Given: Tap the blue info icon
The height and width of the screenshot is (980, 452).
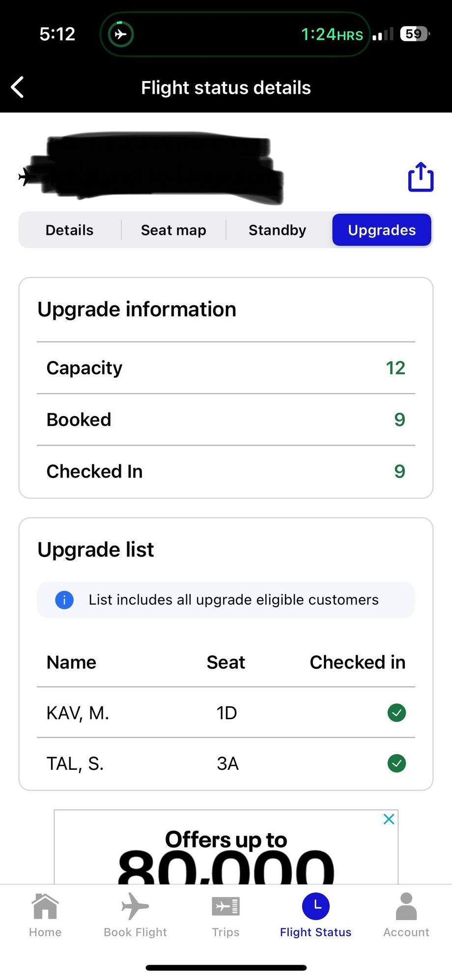Looking at the screenshot, I should [x=64, y=600].
